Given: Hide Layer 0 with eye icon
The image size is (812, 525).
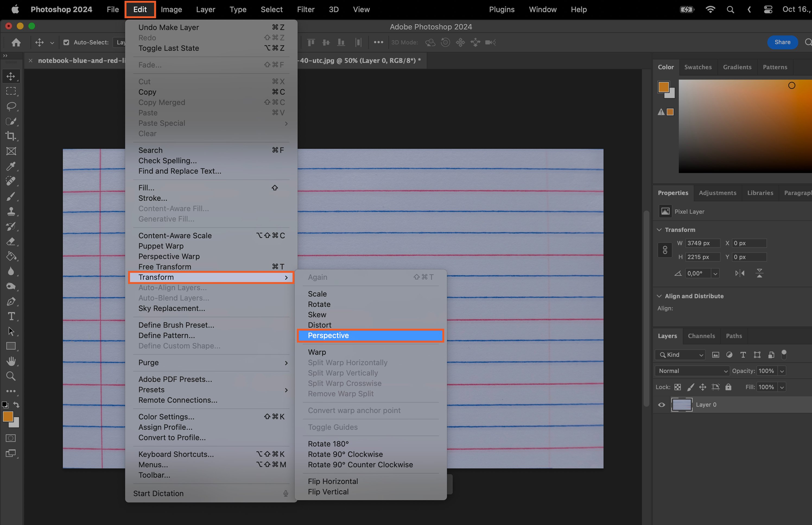Looking at the screenshot, I should coord(661,405).
